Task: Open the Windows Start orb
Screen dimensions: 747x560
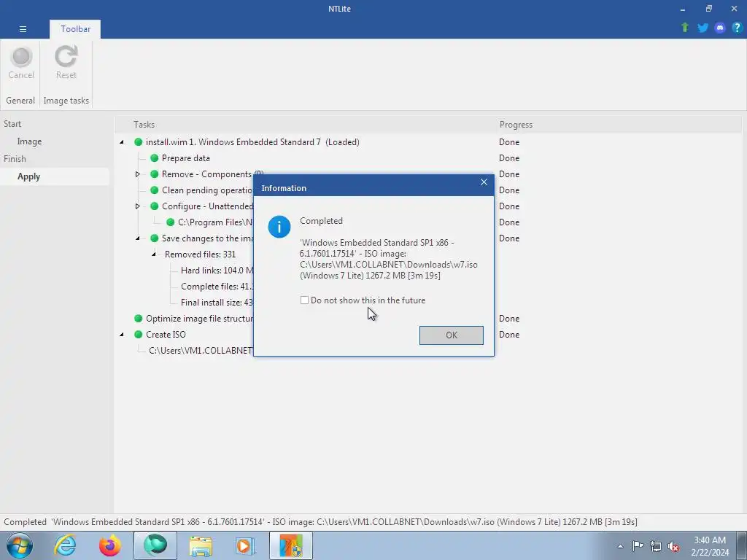Action: 20,545
